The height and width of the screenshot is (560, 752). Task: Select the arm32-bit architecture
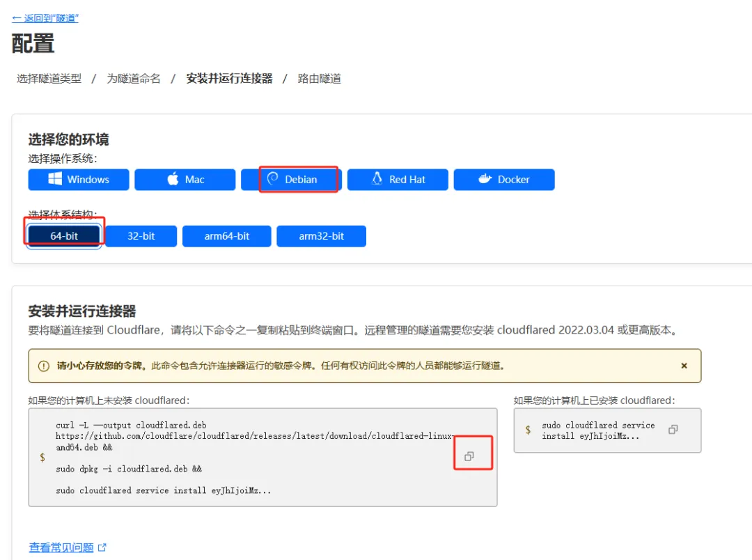point(321,235)
